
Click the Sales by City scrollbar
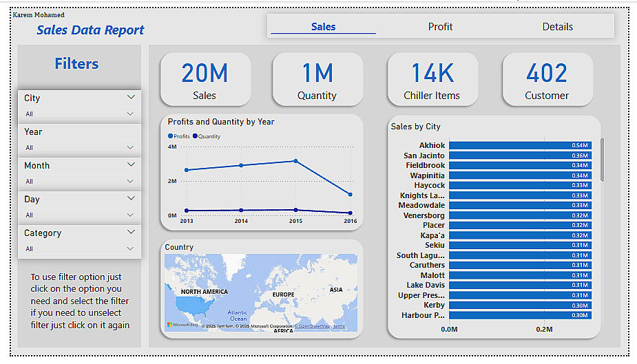pos(602,160)
